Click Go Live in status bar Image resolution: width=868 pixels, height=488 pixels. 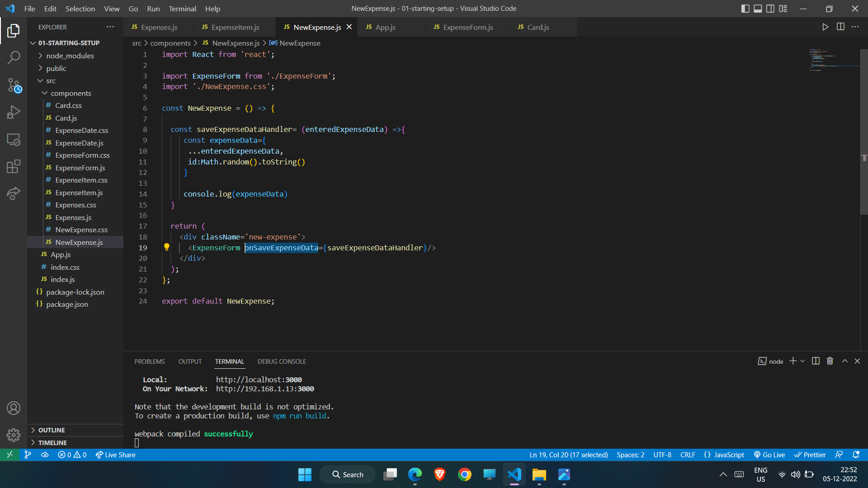(769, 455)
